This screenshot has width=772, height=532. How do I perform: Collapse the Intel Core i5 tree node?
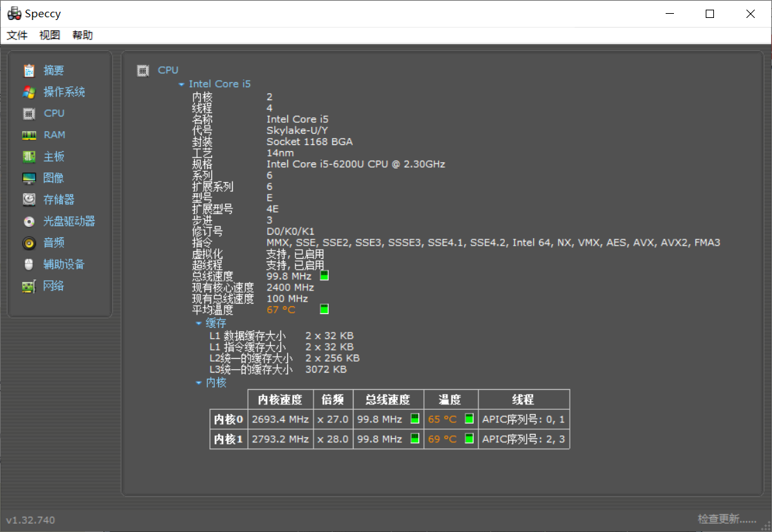click(181, 85)
